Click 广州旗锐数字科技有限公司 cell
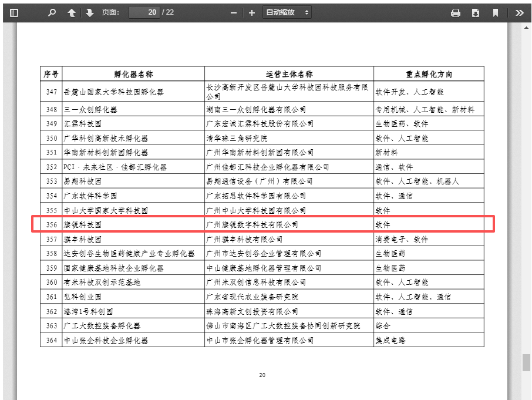 (289, 224)
